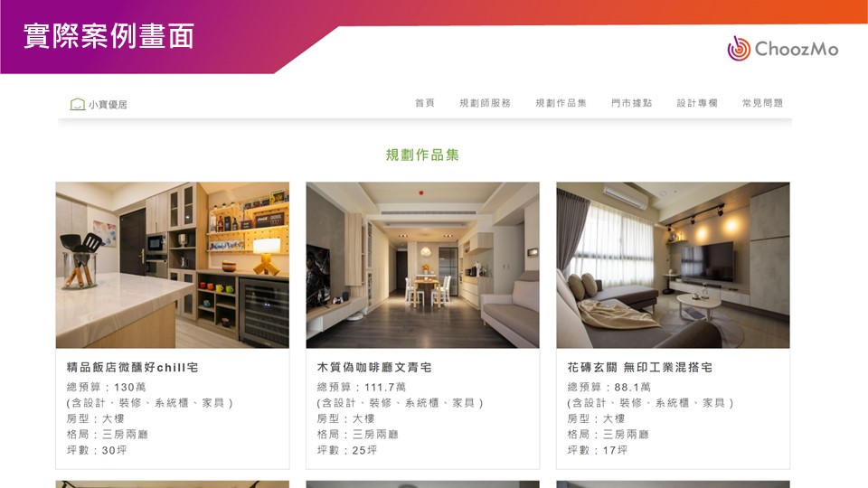This screenshot has height=488, width=868.
Task: Select 門市據點 in the navigation
Action: 632,103
